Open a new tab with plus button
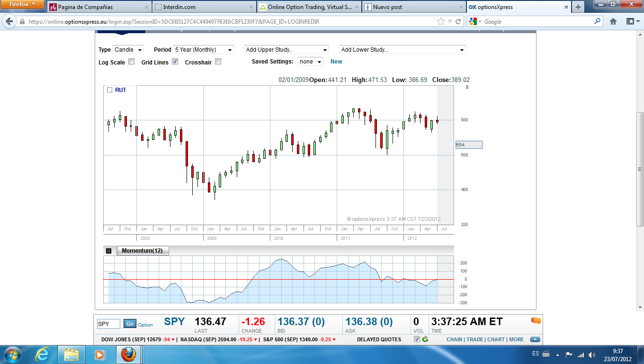Viewport: 644px width, 364px height. coord(578,7)
